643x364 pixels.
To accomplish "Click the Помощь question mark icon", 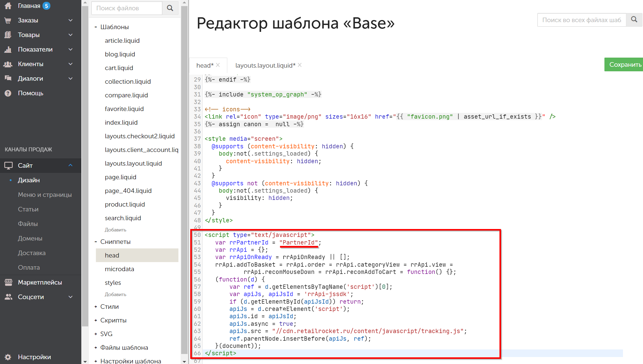I will 8,93.
